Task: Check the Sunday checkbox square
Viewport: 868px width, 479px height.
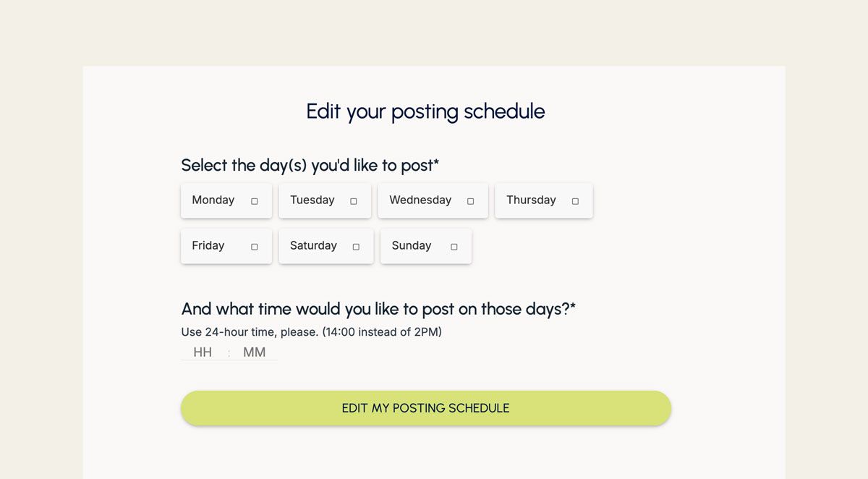Action: (454, 247)
